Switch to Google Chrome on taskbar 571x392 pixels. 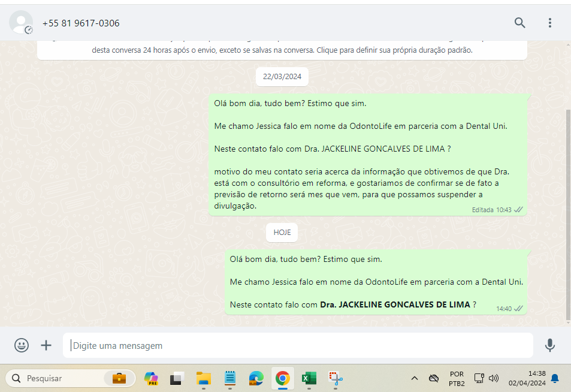[x=283, y=379]
